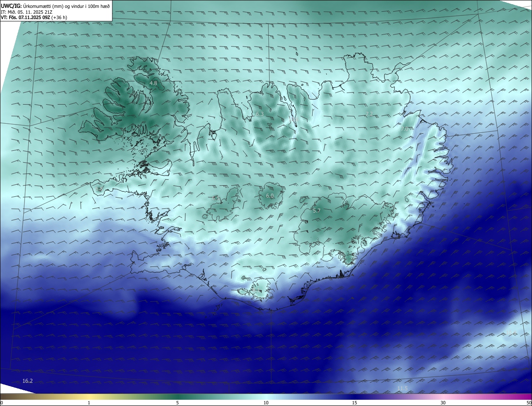Click the 6.3 value on the map

coord(260,114)
